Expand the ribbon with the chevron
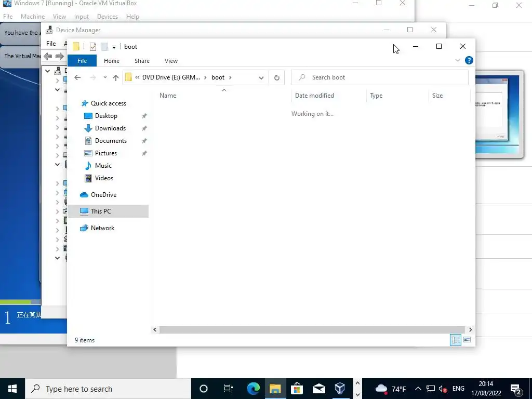532x399 pixels. (x=457, y=60)
